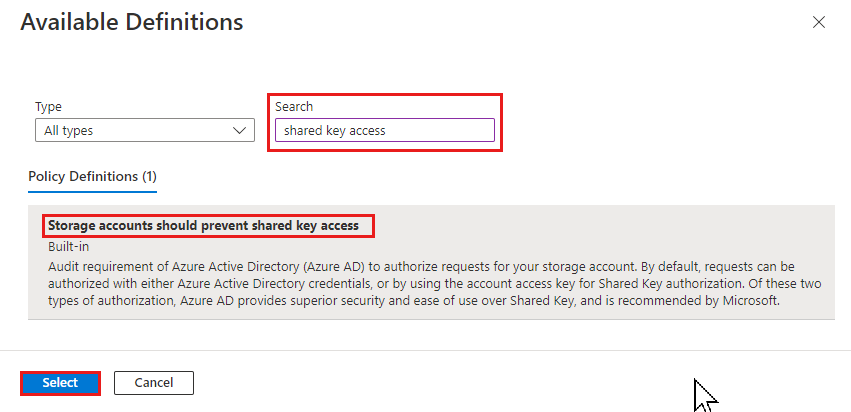This screenshot has height=412, width=851.
Task: Expand the chevron arrow in Type combo box
Action: [239, 131]
